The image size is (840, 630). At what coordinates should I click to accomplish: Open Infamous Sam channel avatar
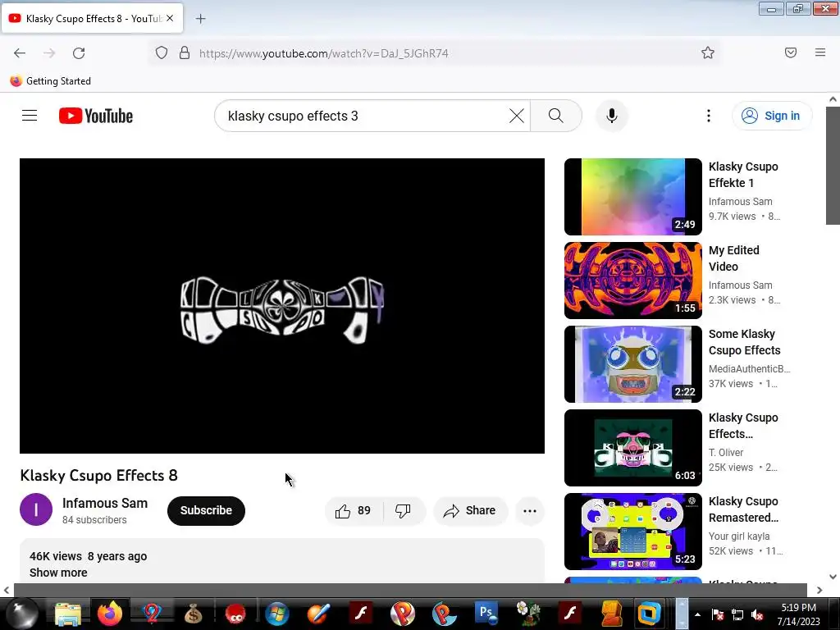36,509
